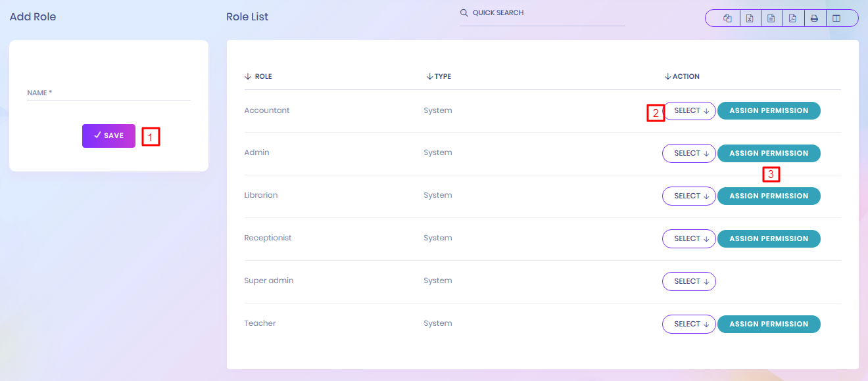The image size is (868, 381).
Task: Print the role list
Action: click(x=814, y=18)
